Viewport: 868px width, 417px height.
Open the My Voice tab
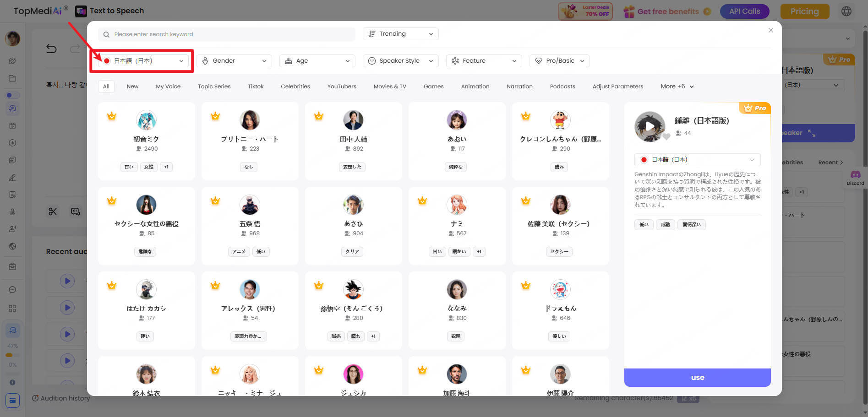[168, 87]
